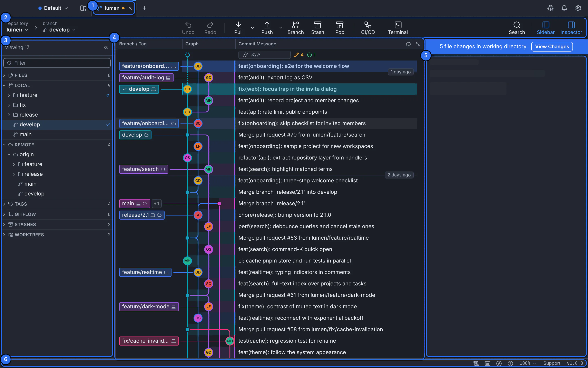Toggle the Sidebar panel
Image resolution: width=588 pixels, height=368 pixels.
pos(546,28)
